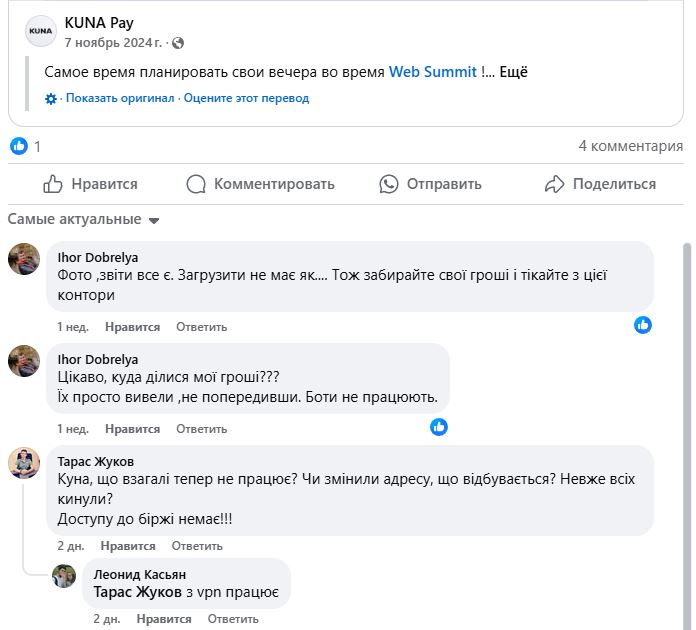This screenshot has height=630, width=696.
Task: Like Леонид Касьян's reply
Action: point(164,619)
